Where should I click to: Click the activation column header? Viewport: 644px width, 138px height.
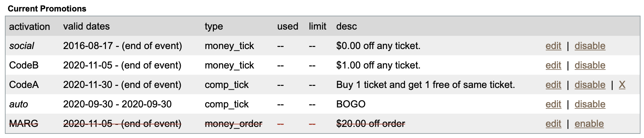click(x=30, y=26)
